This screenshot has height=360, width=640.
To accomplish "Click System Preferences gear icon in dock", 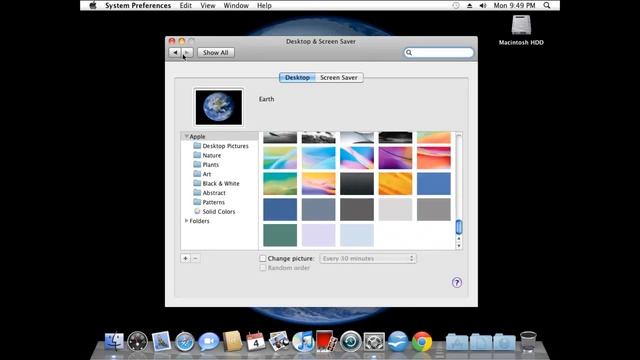I will pyautogui.click(x=374, y=342).
